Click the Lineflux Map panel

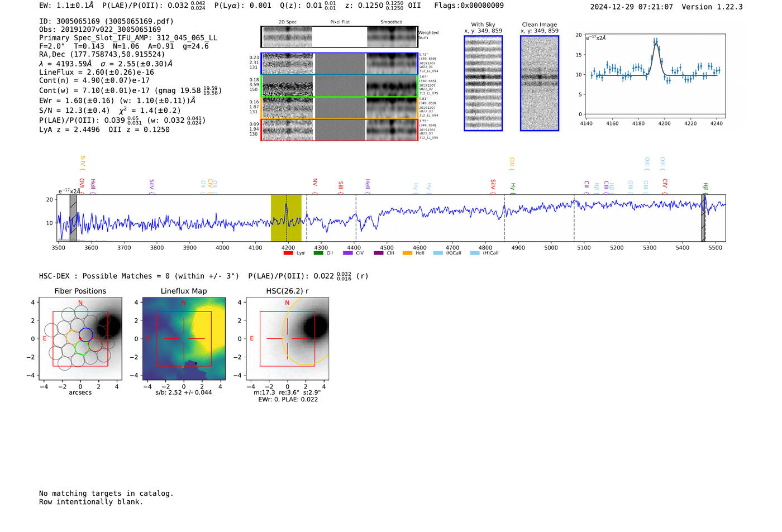(184, 339)
